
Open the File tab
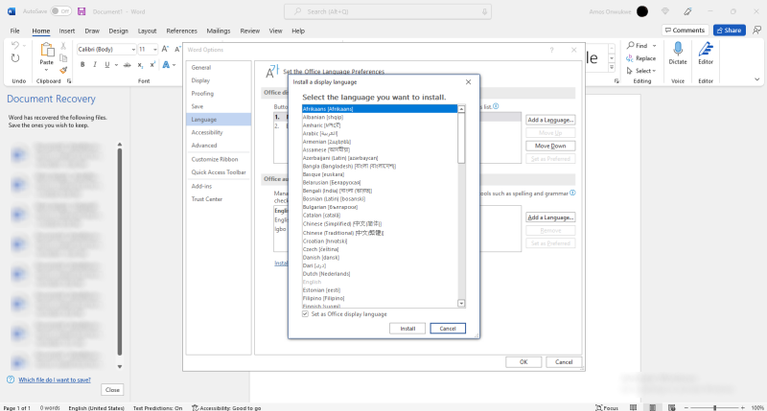(x=15, y=31)
